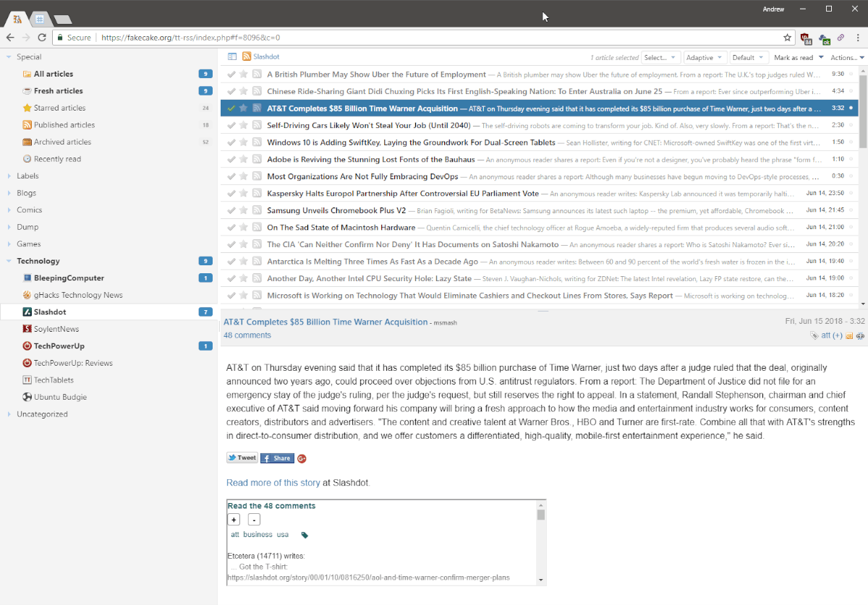Screen dimensions: 868x605
Task: Reload the page
Action: (x=42, y=38)
